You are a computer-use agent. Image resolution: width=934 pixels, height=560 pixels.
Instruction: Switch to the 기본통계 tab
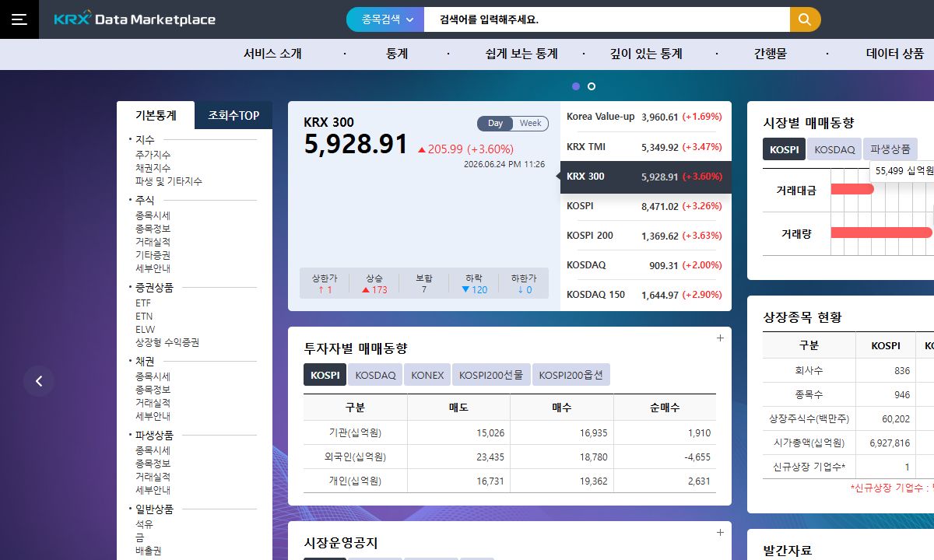pos(156,115)
